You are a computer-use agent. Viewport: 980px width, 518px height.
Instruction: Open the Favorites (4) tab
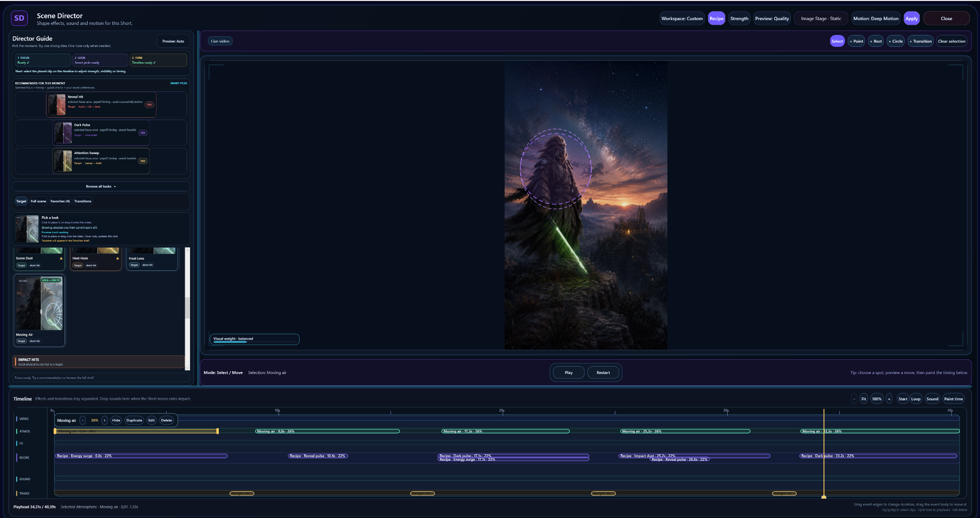point(60,201)
